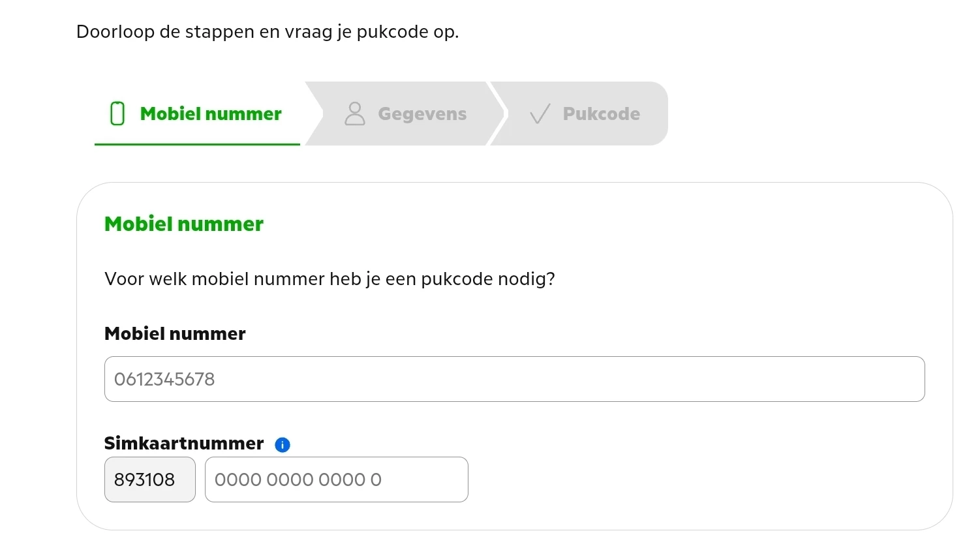Click the green underline below the active step
The width and height of the screenshot is (980, 548).
point(197,144)
